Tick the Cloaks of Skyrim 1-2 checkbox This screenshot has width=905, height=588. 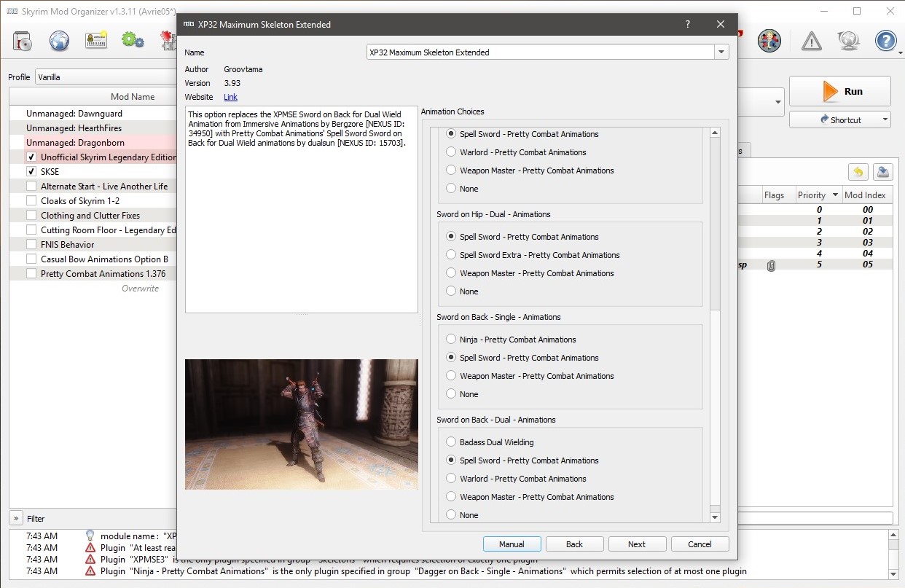[31, 201]
